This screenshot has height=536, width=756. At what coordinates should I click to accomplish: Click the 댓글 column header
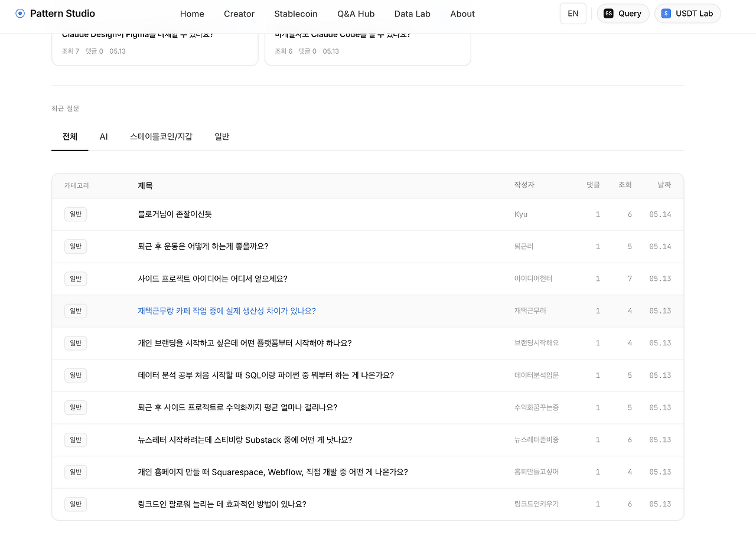pyautogui.click(x=593, y=185)
